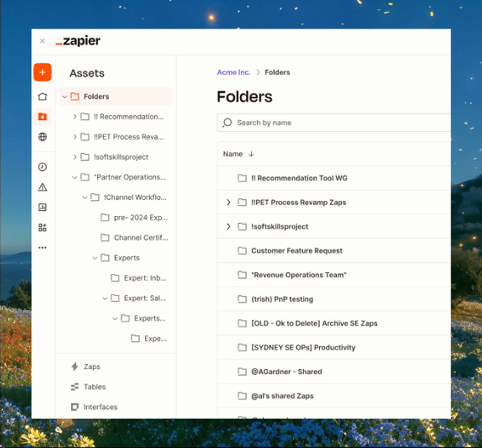482x448 pixels.
Task: Click folder icon of Customer Feature Request row
Action: 242,251
